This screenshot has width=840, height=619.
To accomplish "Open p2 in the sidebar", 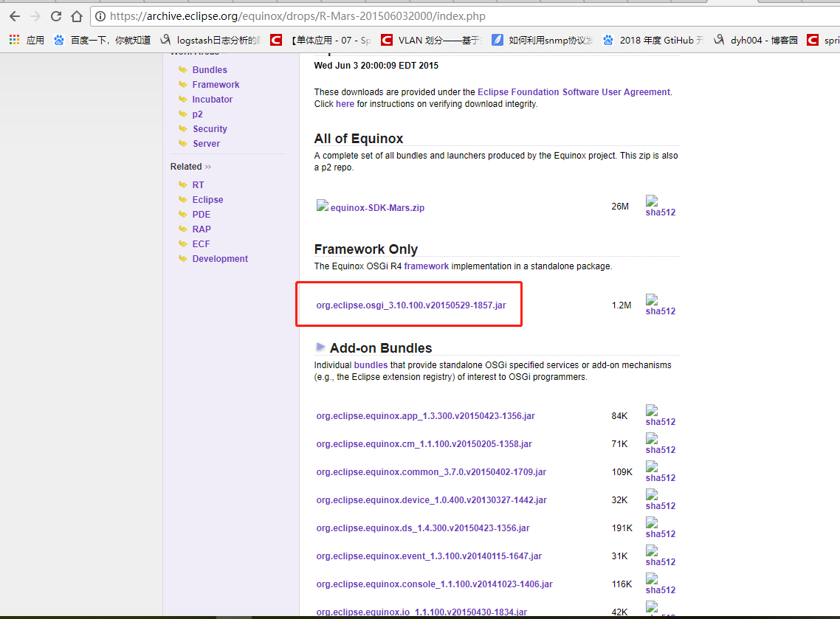I will (197, 114).
